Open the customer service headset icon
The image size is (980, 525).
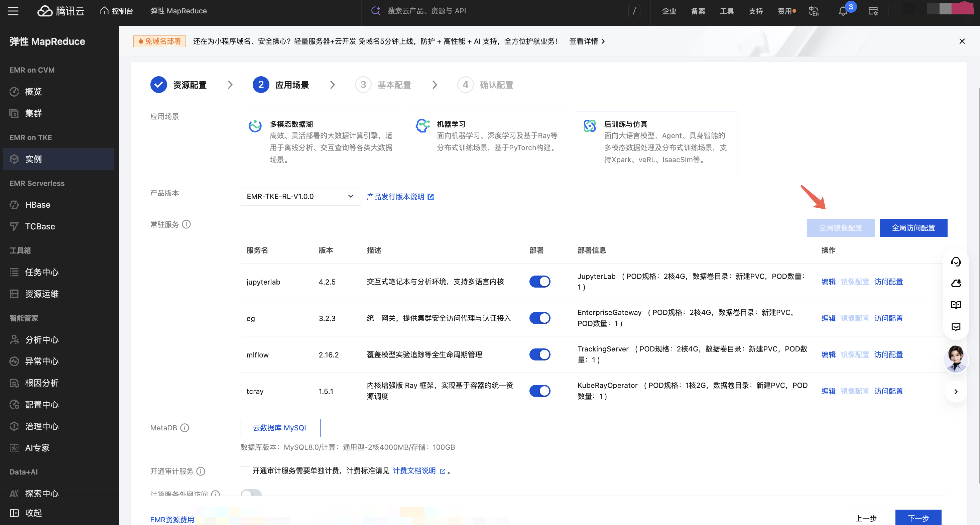click(x=956, y=261)
